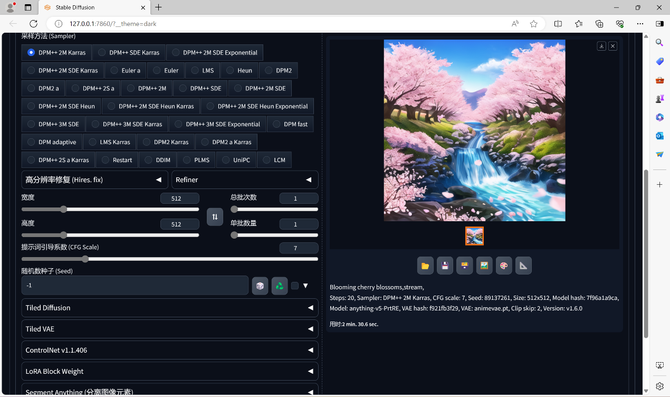Open browser collections icon in toolbar
This screenshot has width=670, height=397.
click(x=599, y=24)
